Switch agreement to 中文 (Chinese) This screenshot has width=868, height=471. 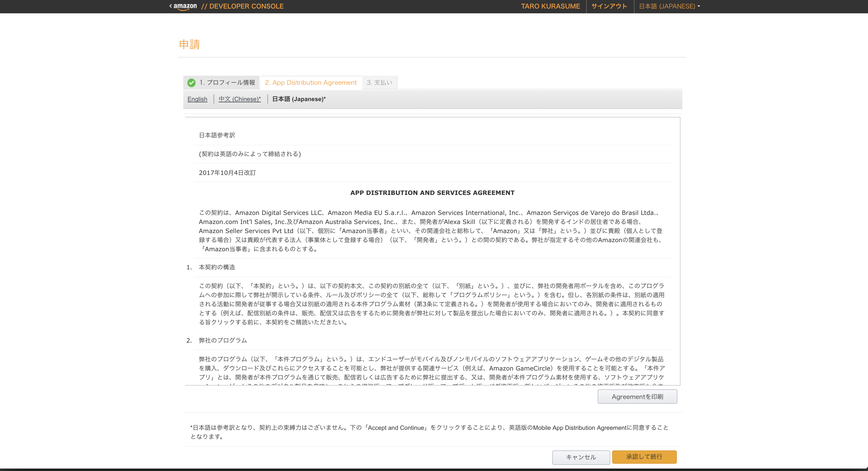coord(239,99)
